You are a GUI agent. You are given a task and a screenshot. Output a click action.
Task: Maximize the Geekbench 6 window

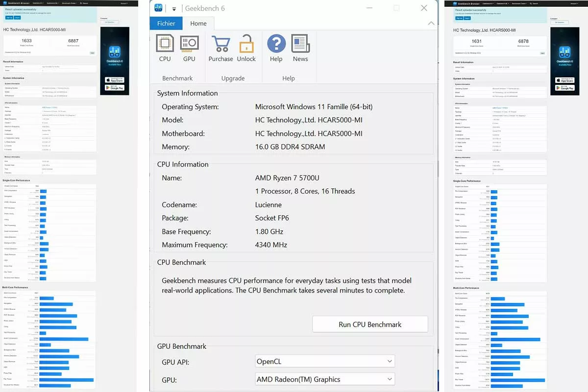pos(396,8)
